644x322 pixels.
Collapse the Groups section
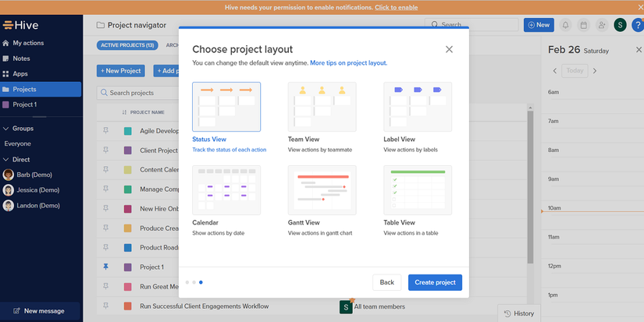[5, 129]
